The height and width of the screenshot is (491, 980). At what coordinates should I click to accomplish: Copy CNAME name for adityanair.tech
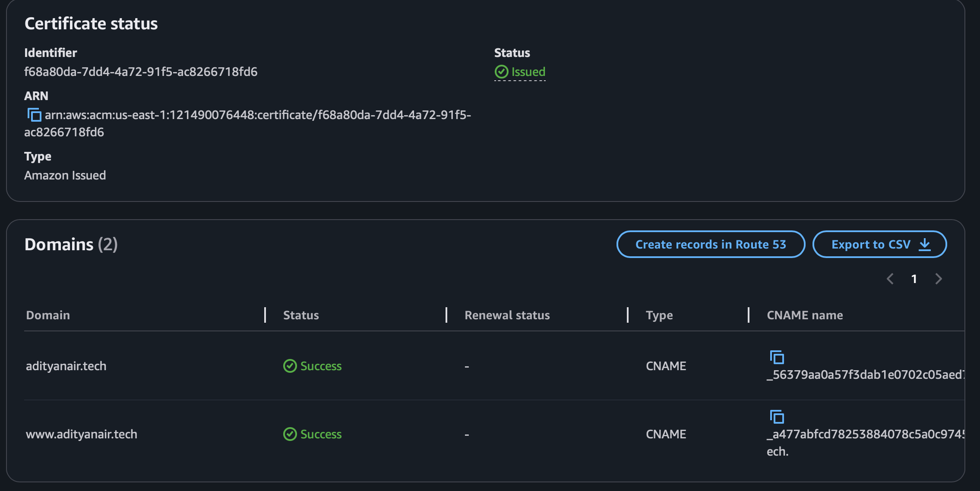[x=777, y=357]
